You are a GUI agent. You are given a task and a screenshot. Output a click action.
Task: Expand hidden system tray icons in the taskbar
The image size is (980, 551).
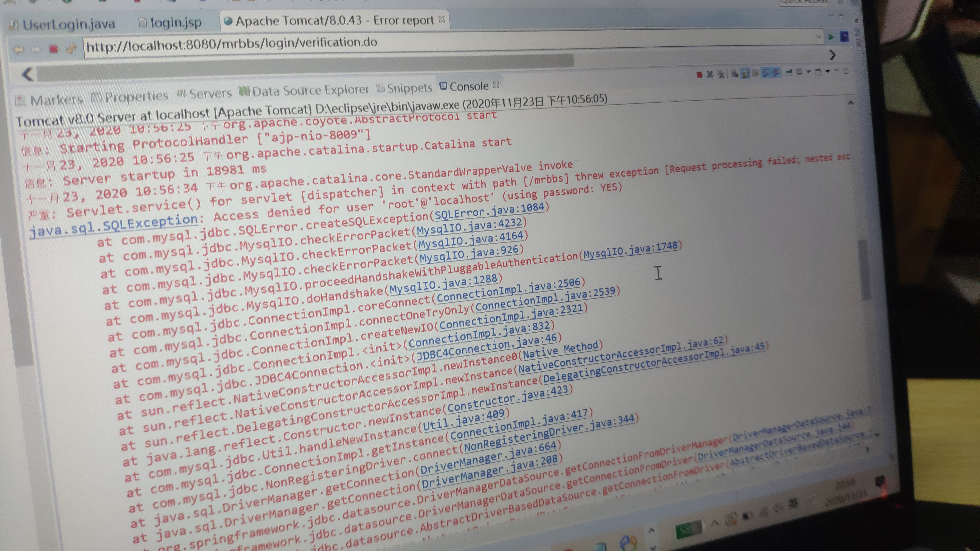(715, 523)
